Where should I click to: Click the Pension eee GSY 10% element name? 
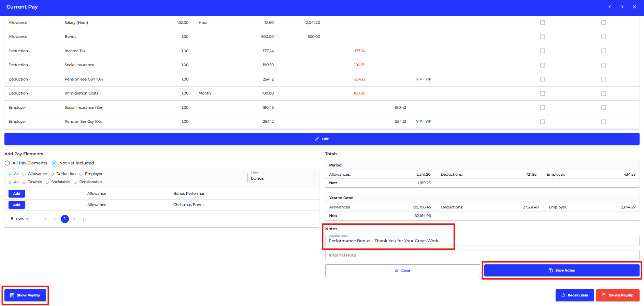click(84, 79)
